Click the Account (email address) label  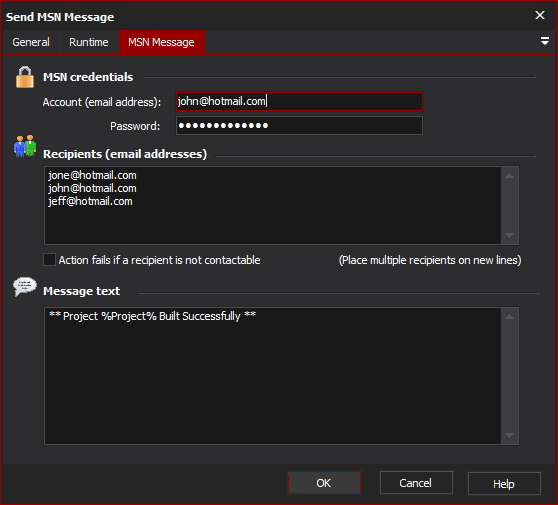pyautogui.click(x=102, y=102)
